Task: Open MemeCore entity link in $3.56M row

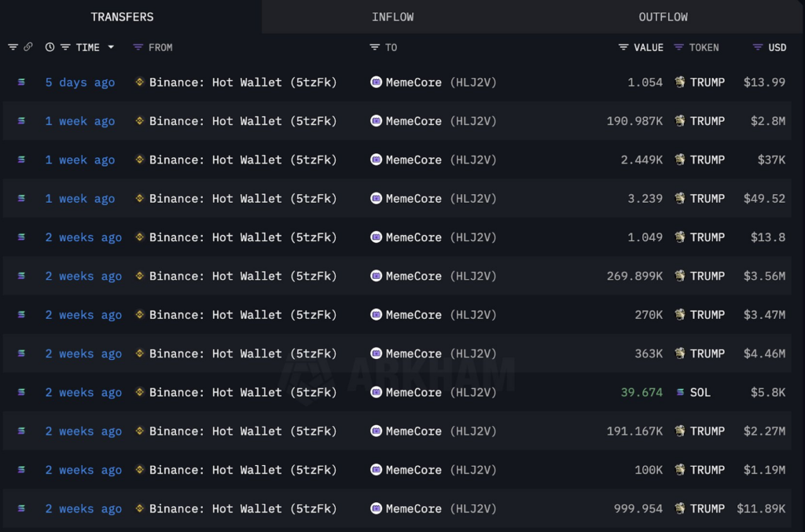Action: tap(414, 276)
